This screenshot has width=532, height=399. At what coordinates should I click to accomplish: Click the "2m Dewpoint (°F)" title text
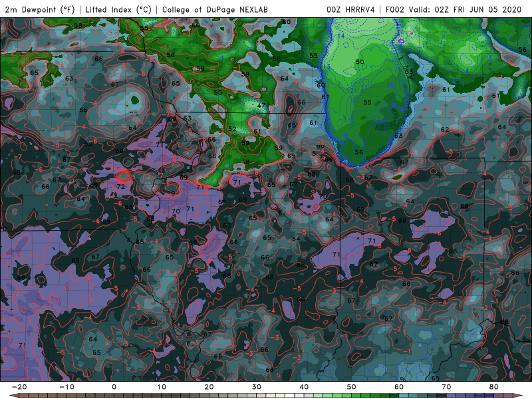click(x=40, y=9)
